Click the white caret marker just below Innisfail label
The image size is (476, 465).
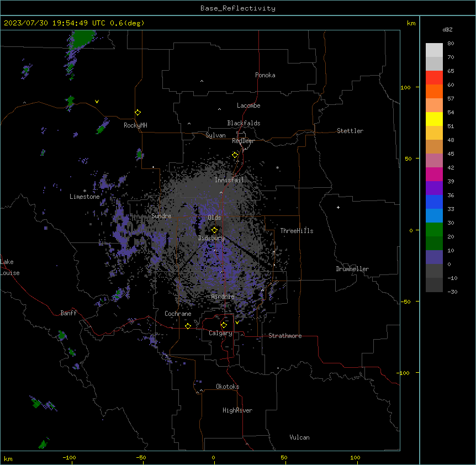[x=221, y=192]
